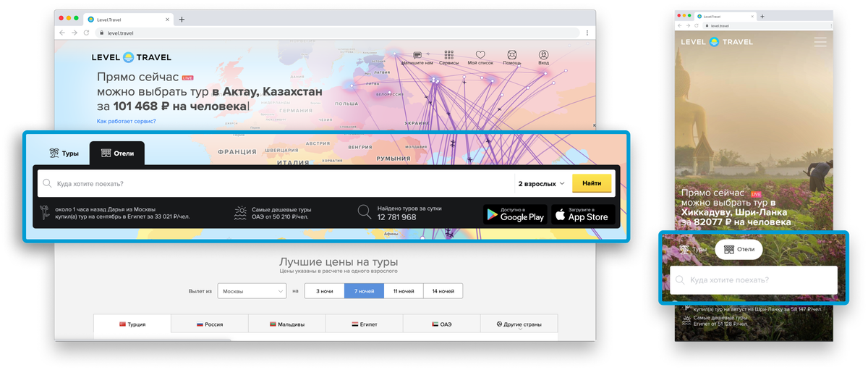
Task: Click forward arrow in desktop browser
Action: [x=74, y=33]
